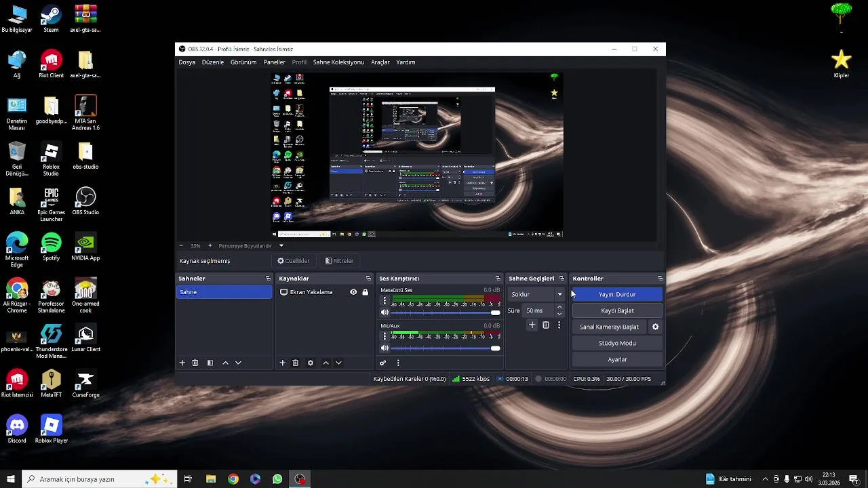This screenshot has height=488, width=868.
Task: Open Pencereye Boyutlandır scaling dropdown
Action: (x=251, y=245)
